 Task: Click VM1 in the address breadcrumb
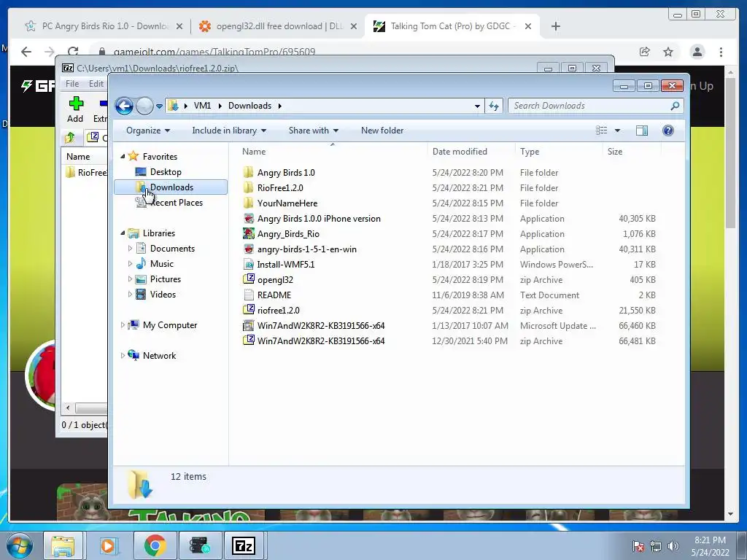(x=202, y=106)
